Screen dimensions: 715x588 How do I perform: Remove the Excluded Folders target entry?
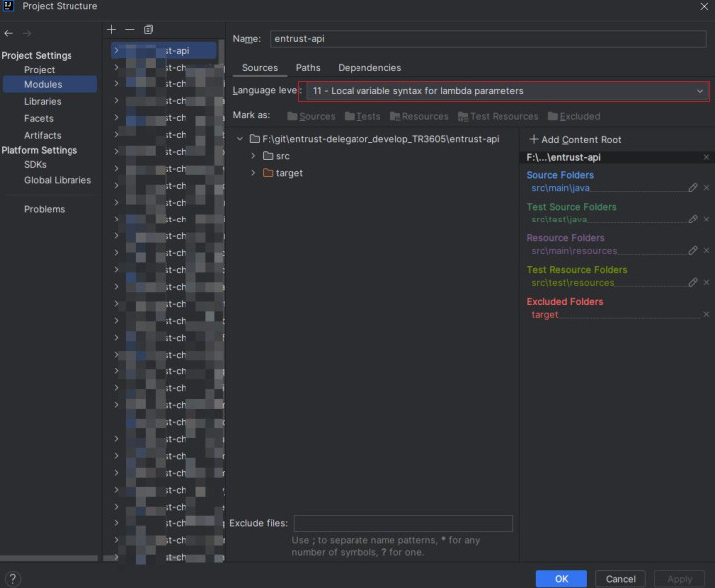[706, 314]
